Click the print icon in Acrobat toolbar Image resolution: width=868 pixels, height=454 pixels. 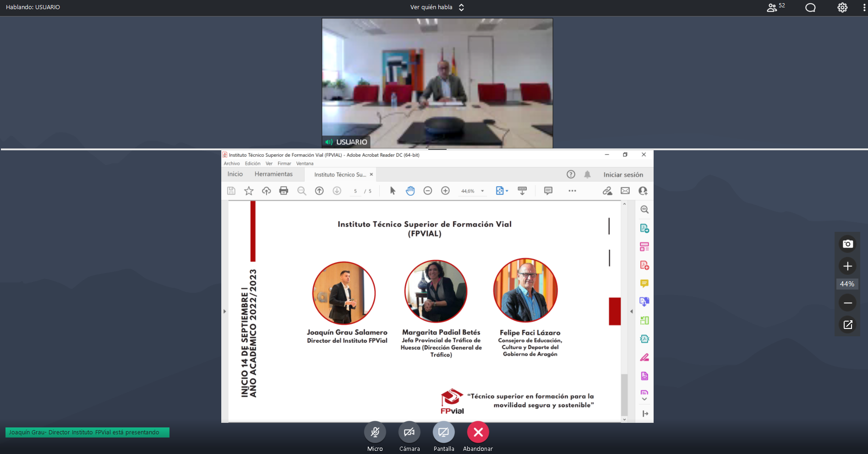[x=284, y=191]
